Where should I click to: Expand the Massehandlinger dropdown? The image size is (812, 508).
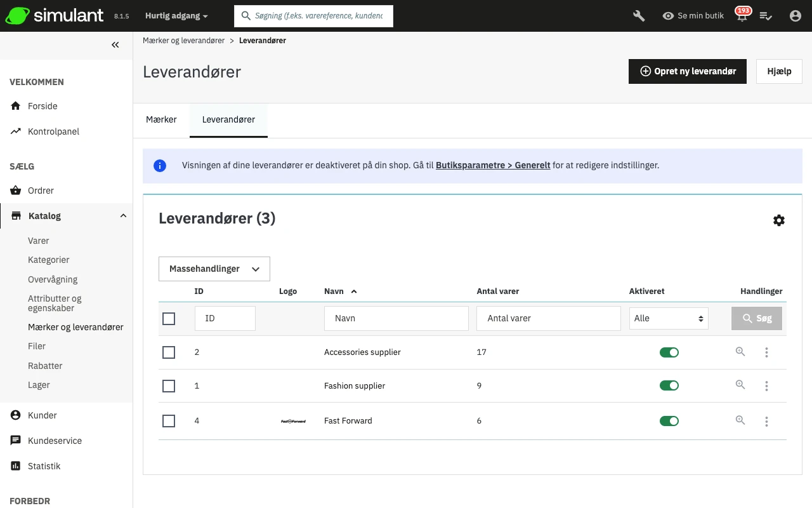click(214, 269)
